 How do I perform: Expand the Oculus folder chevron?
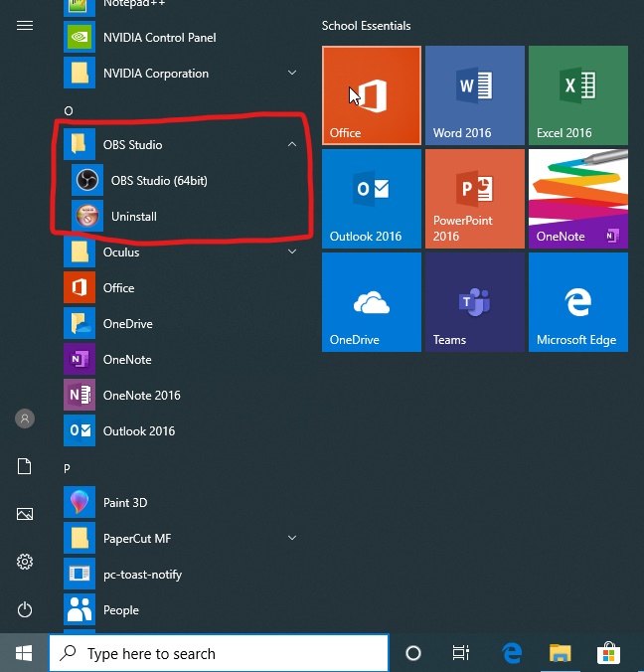click(x=292, y=252)
